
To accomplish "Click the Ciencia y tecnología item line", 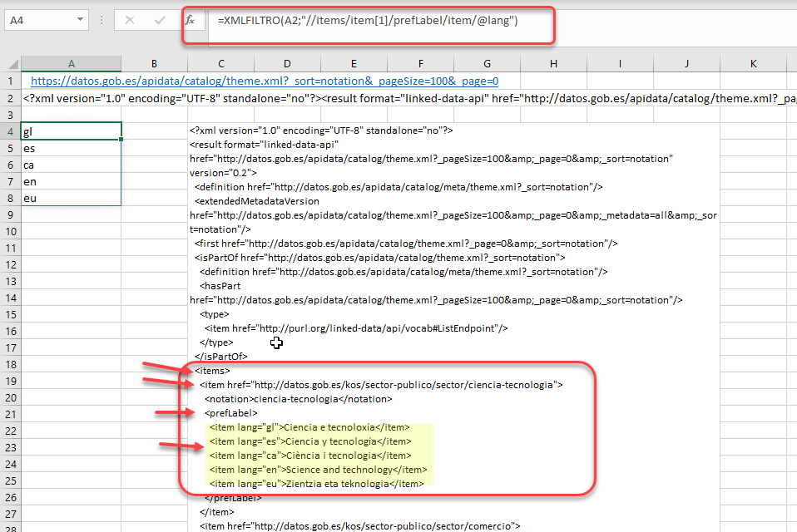I will point(310,441).
